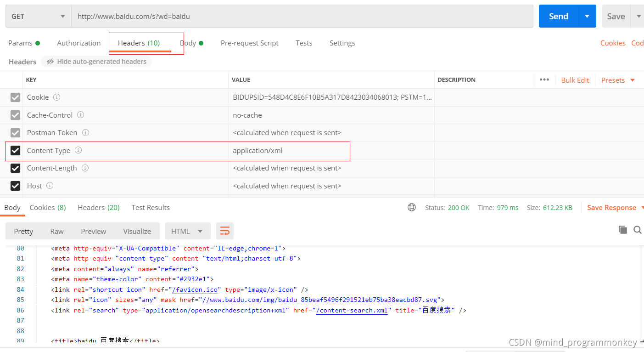Click the KEY column header
Screen dimensions: 644x352
[x=31, y=80]
